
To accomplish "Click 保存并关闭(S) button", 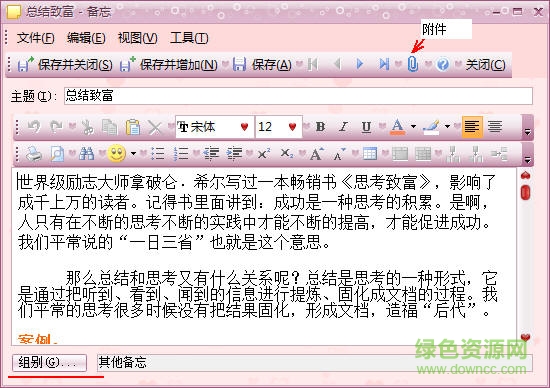I will click(65, 65).
